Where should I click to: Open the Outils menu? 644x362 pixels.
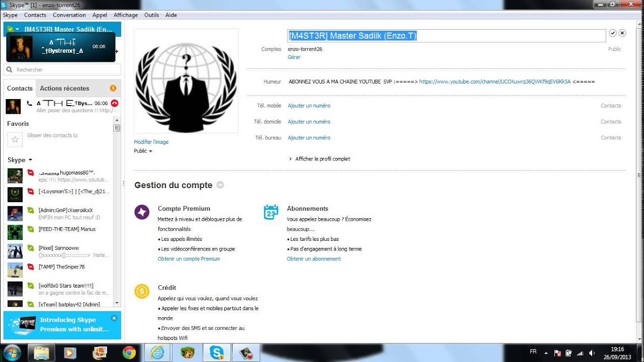[151, 15]
